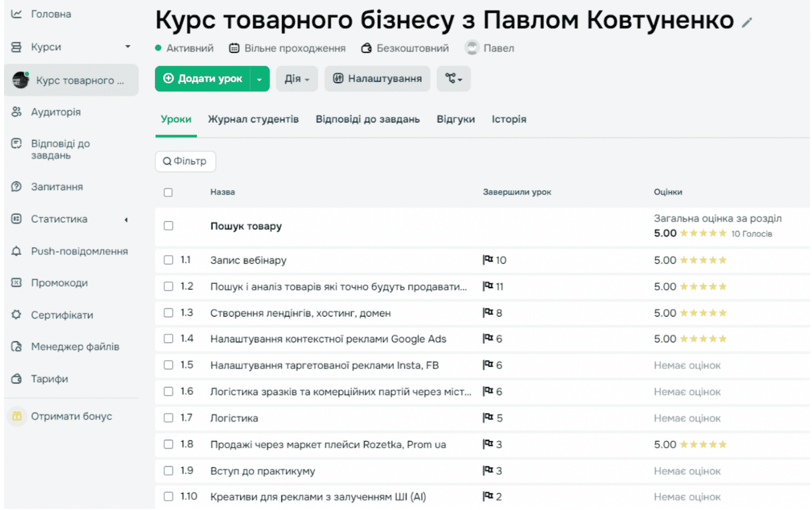Screen dimensions: 812x510
Task: Expand the arrow beside Додати урок
Action: tap(259, 79)
